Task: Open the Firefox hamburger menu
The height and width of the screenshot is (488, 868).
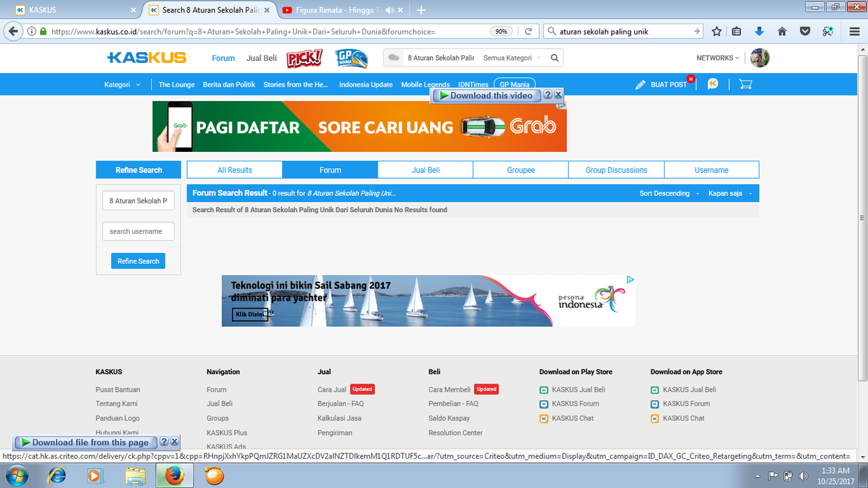Action: (x=854, y=31)
